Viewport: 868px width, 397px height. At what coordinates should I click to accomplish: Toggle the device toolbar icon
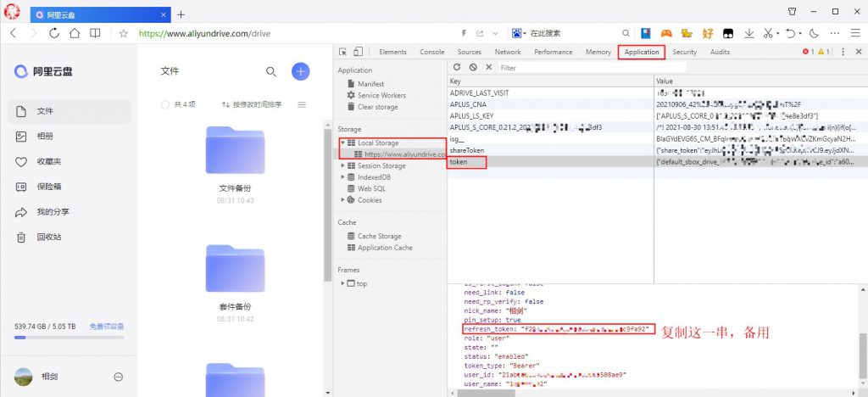pyautogui.click(x=359, y=52)
